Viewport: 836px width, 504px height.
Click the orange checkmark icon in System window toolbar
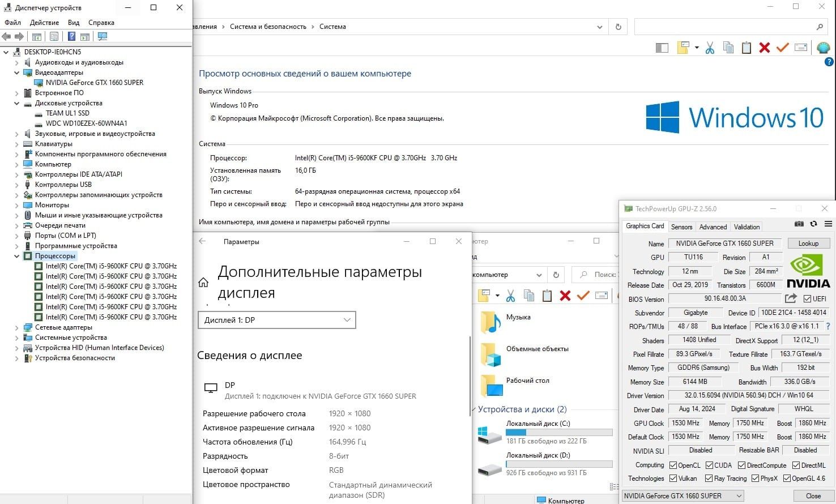pos(782,48)
